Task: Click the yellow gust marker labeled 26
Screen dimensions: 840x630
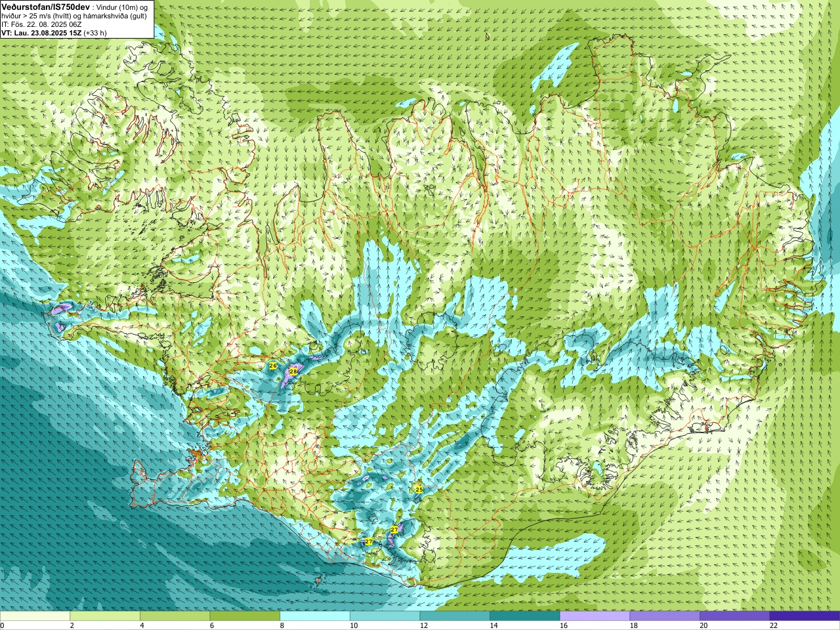Action: pos(273,366)
